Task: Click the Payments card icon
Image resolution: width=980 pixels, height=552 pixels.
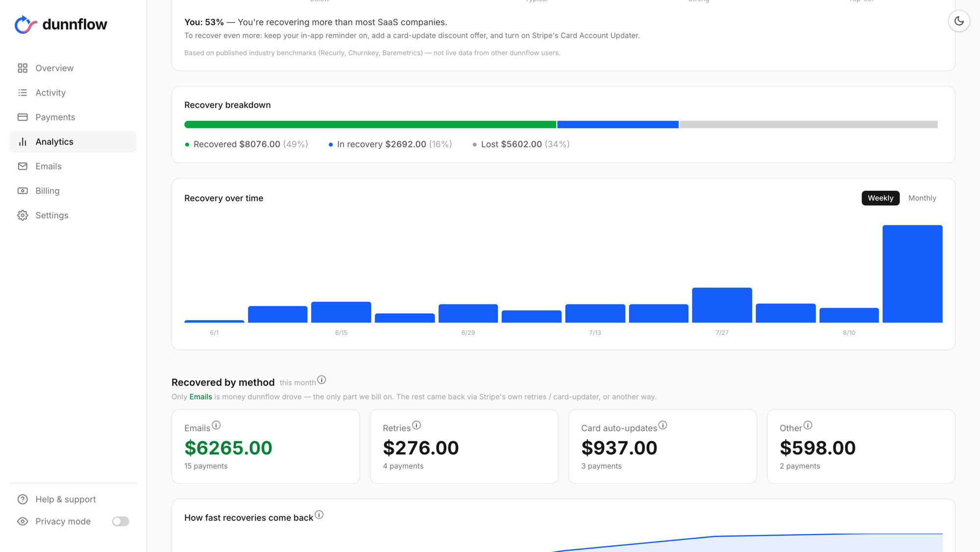Action: point(23,117)
